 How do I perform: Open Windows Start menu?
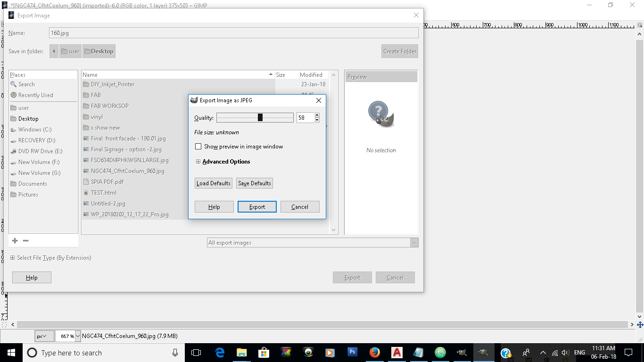pyautogui.click(x=11, y=353)
